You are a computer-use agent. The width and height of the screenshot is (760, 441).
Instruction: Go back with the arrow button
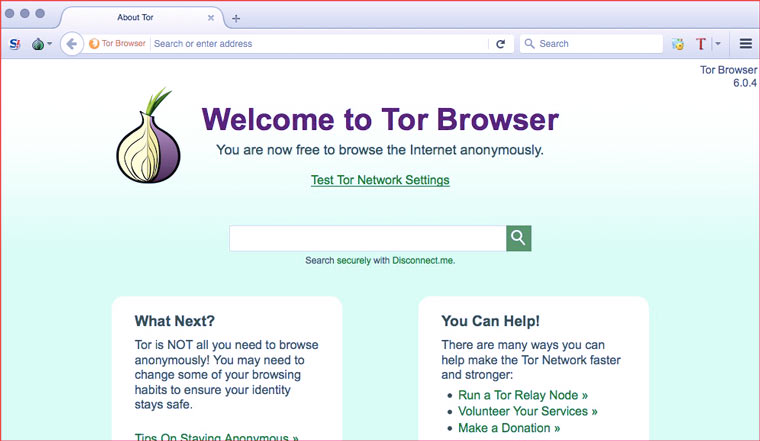coord(72,44)
